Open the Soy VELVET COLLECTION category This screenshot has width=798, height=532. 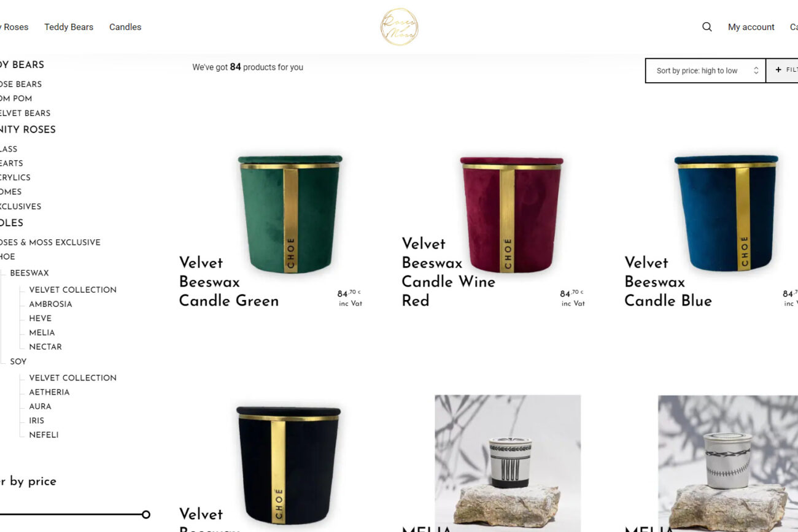[x=72, y=378]
